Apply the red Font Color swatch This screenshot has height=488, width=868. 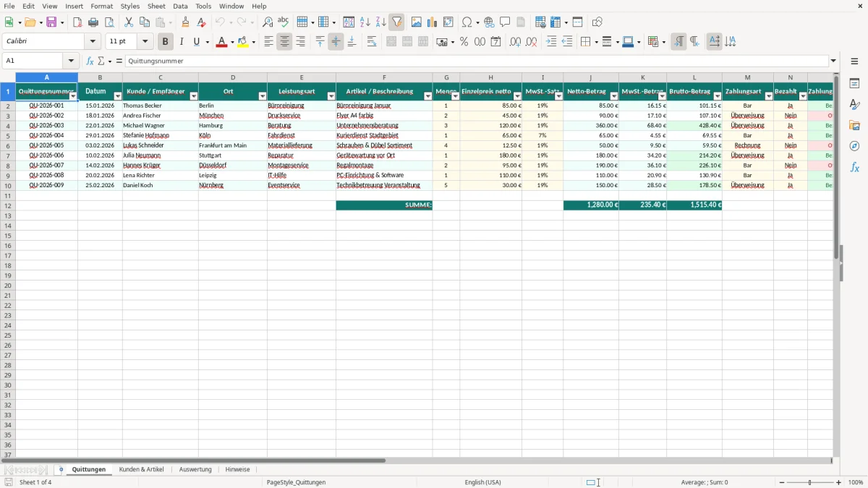click(222, 42)
